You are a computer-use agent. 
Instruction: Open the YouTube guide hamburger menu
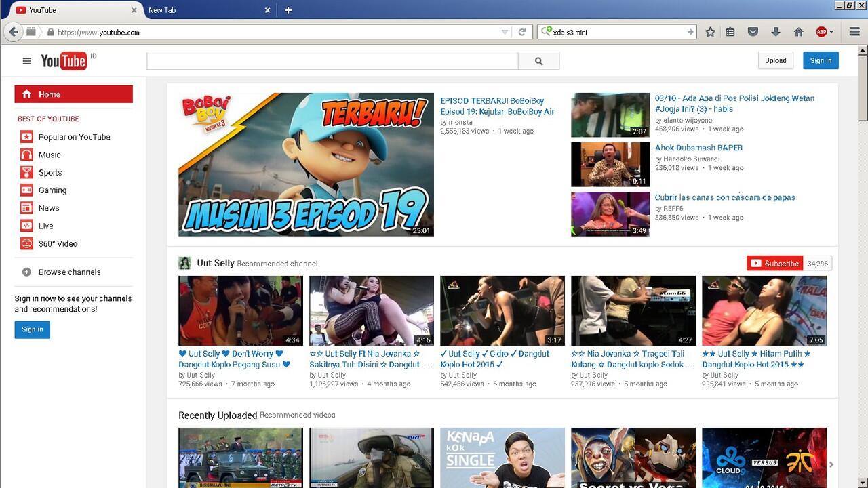[x=27, y=61]
